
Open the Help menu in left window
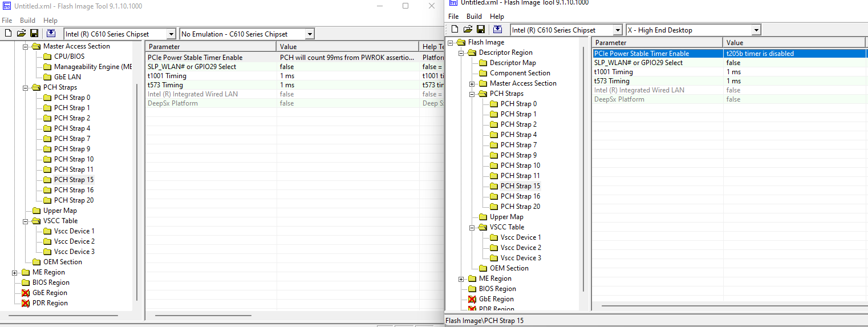coord(50,21)
